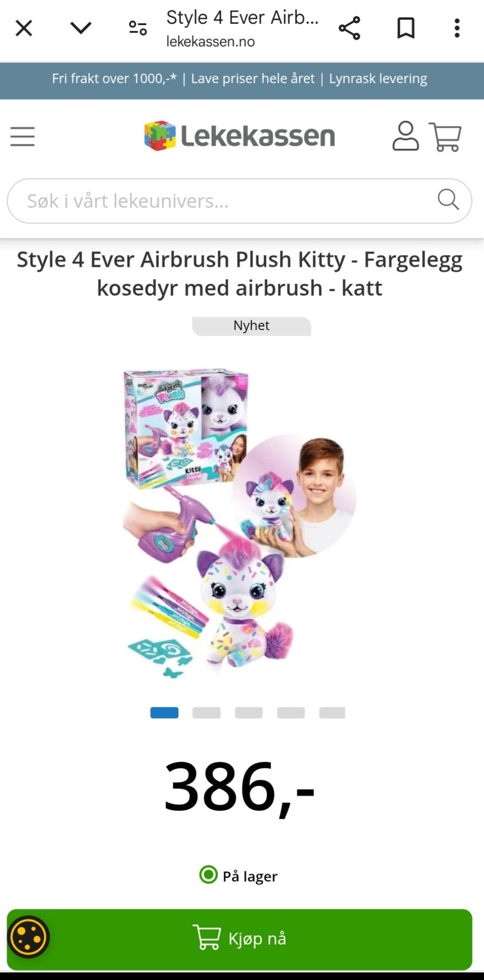484x980 pixels.
Task: Tap the share icon
Action: (349, 28)
